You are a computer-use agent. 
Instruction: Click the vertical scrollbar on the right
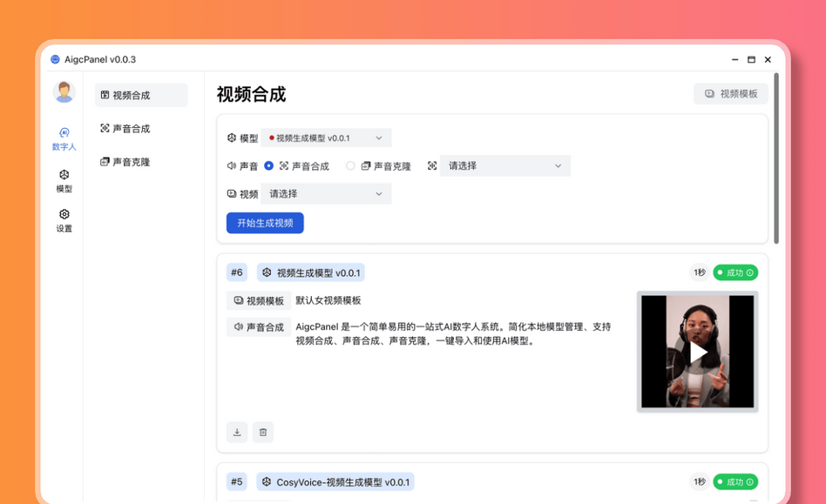[x=775, y=157]
